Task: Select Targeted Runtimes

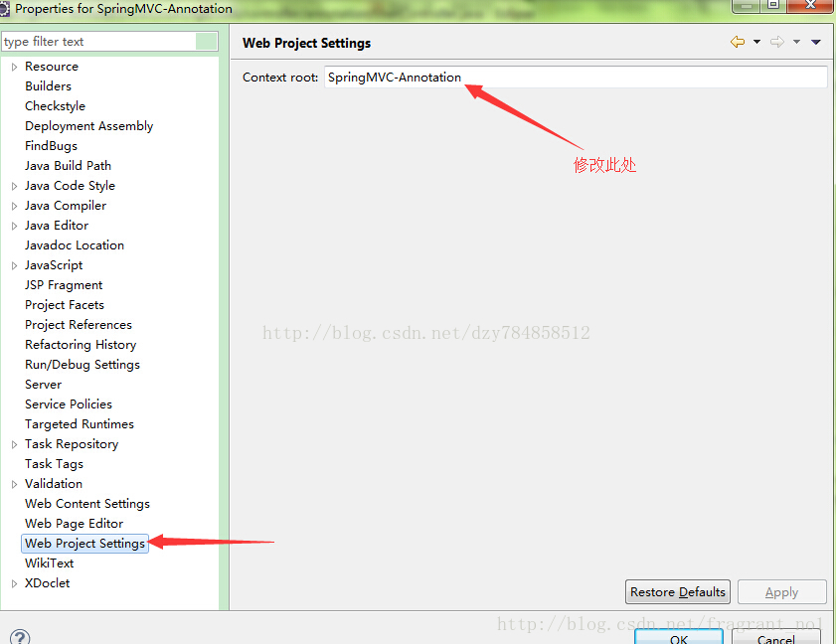Action: tap(80, 424)
